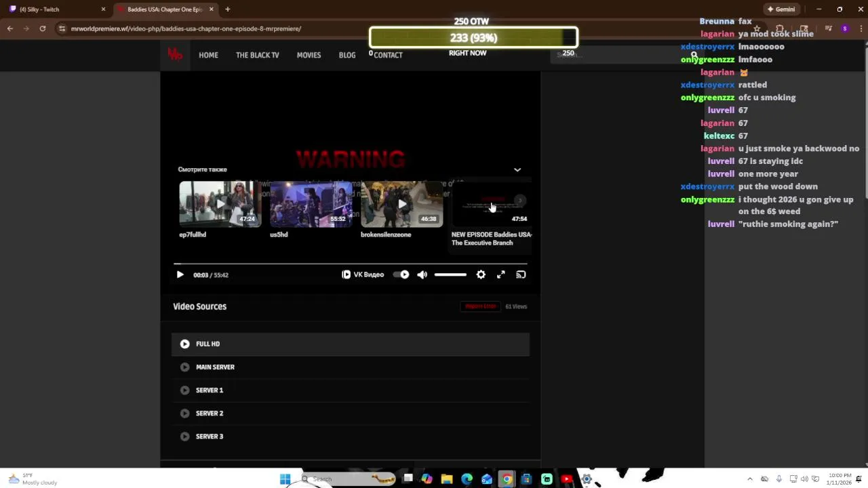This screenshot has width=868, height=488.
Task: Click the red site logo
Action: click(175, 55)
